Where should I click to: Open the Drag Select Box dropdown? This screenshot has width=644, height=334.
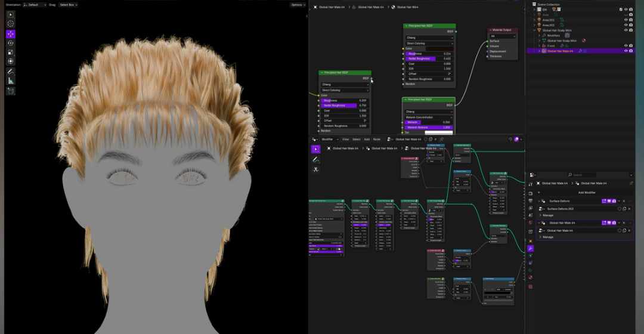click(68, 5)
